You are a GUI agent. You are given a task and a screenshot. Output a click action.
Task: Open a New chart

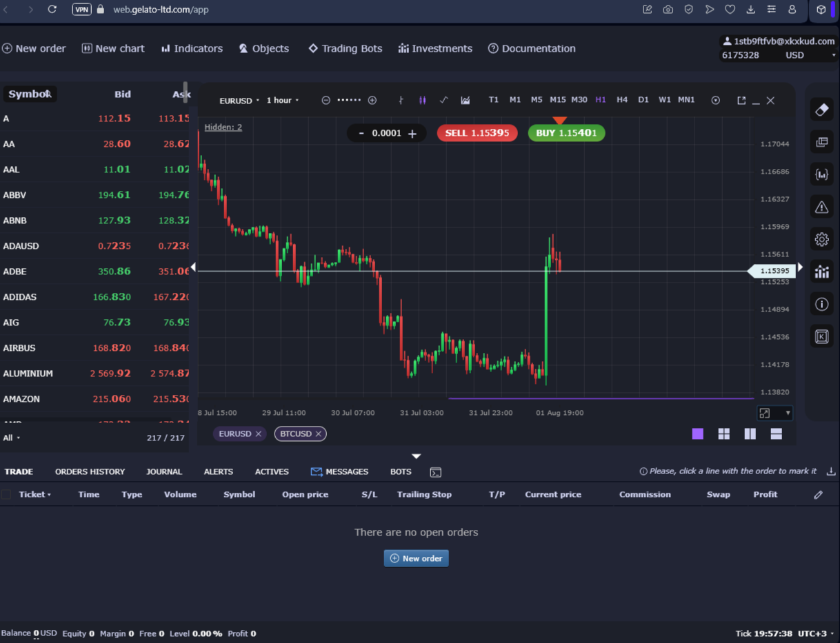(113, 48)
